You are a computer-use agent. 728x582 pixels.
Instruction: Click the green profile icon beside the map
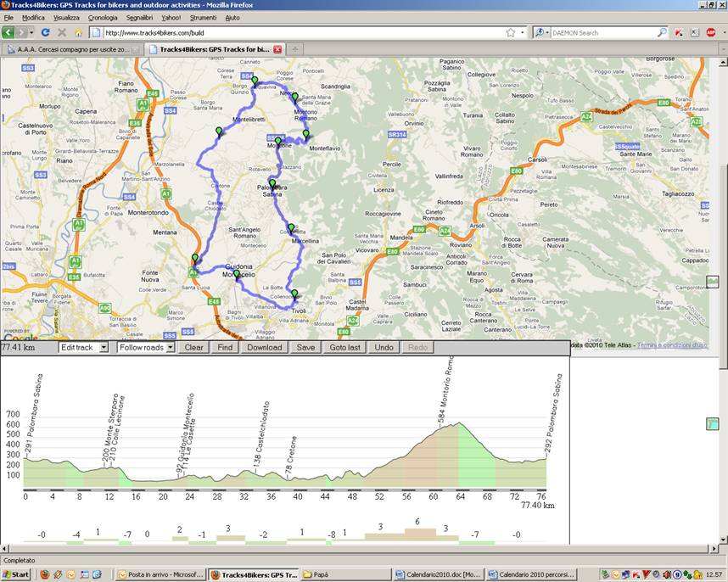tap(712, 282)
